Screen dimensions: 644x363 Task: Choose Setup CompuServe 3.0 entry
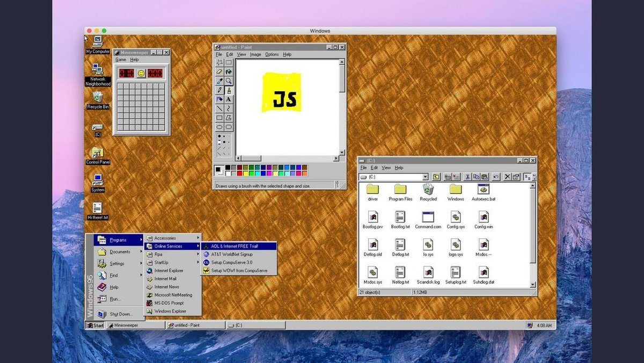(x=239, y=262)
